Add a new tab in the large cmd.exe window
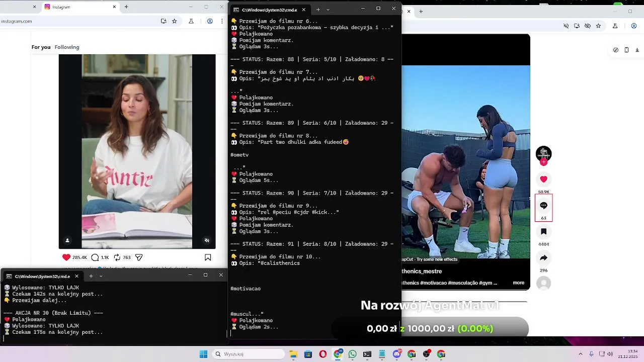This screenshot has height=362, width=644. [318, 10]
